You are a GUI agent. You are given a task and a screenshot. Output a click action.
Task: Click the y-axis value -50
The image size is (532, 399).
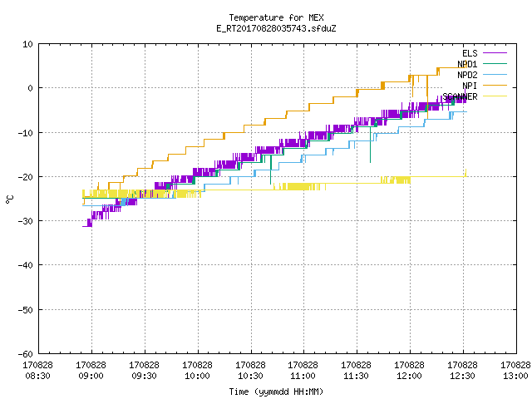coord(26,310)
